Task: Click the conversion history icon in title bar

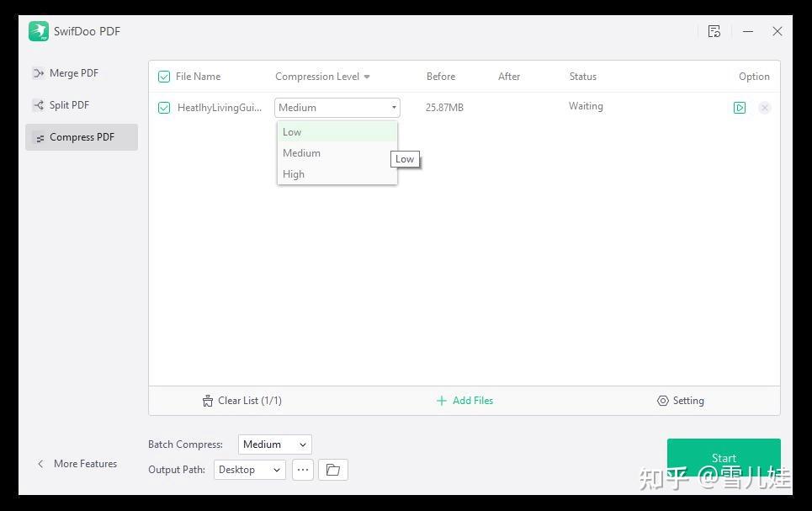Action: tap(714, 31)
